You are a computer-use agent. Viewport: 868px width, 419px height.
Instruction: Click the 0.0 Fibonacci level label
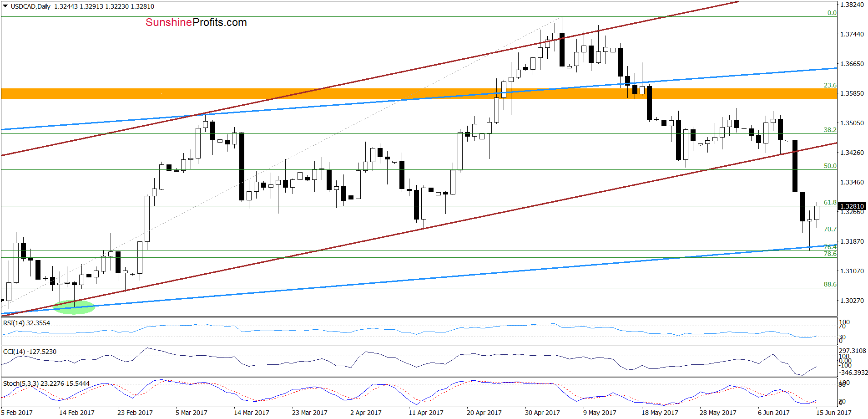point(832,13)
